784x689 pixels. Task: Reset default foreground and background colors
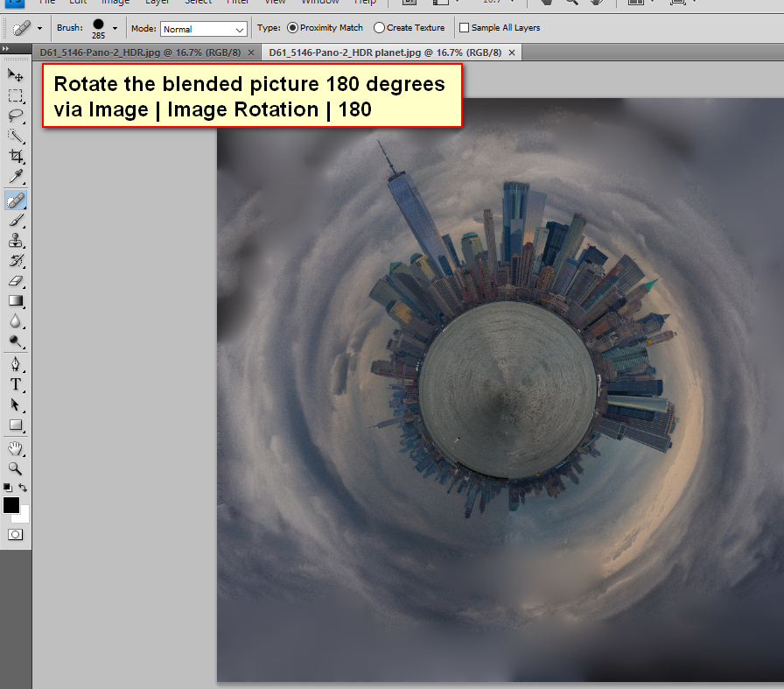(x=7, y=487)
